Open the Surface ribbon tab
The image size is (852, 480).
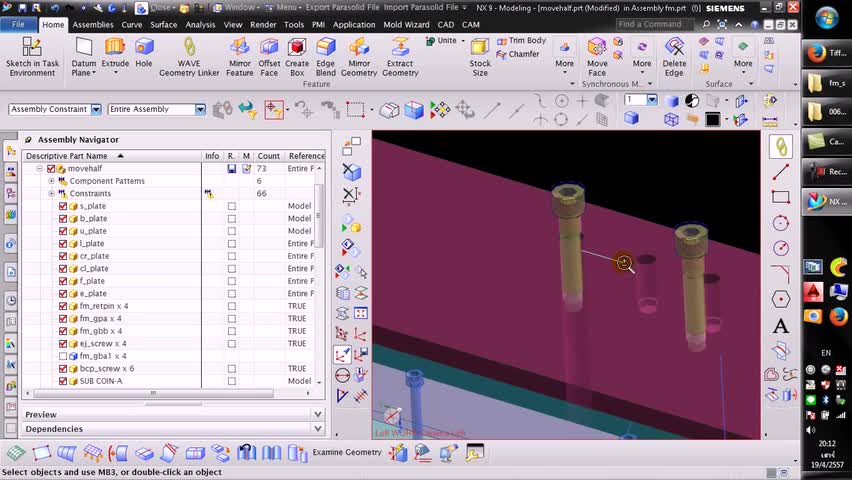pyautogui.click(x=164, y=25)
